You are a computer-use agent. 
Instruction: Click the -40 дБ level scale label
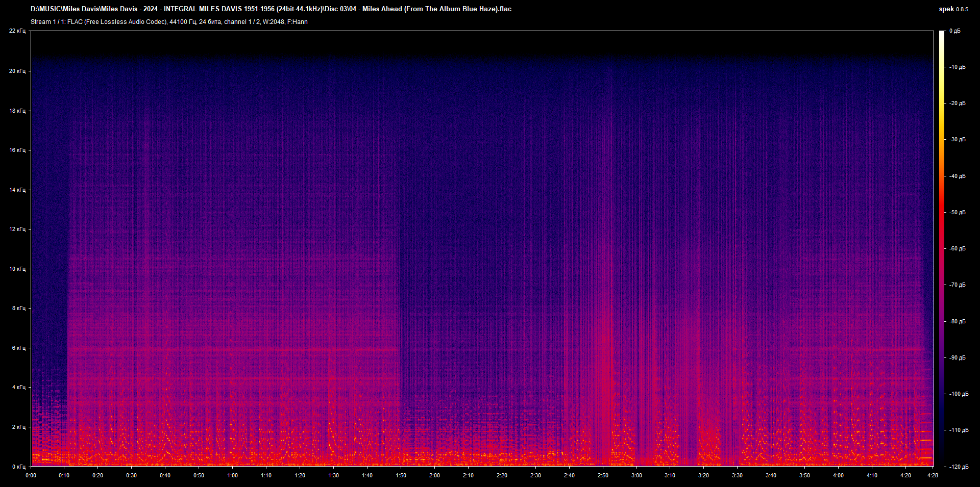click(958, 176)
